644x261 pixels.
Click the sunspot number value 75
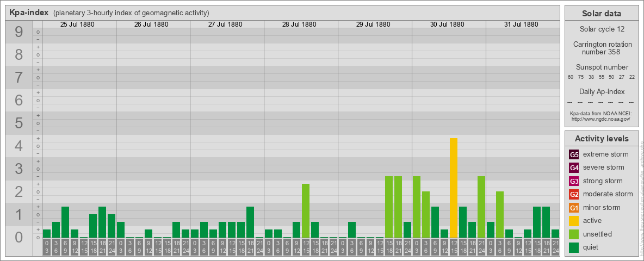tap(581, 77)
